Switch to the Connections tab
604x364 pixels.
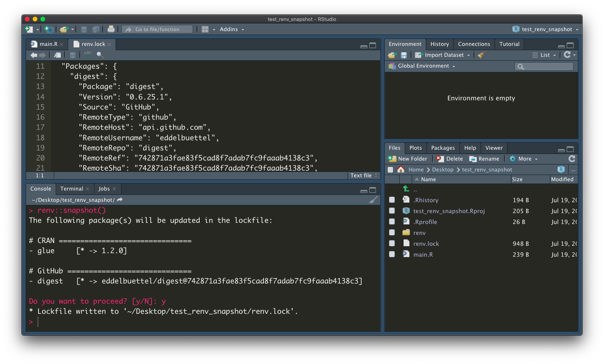(474, 44)
